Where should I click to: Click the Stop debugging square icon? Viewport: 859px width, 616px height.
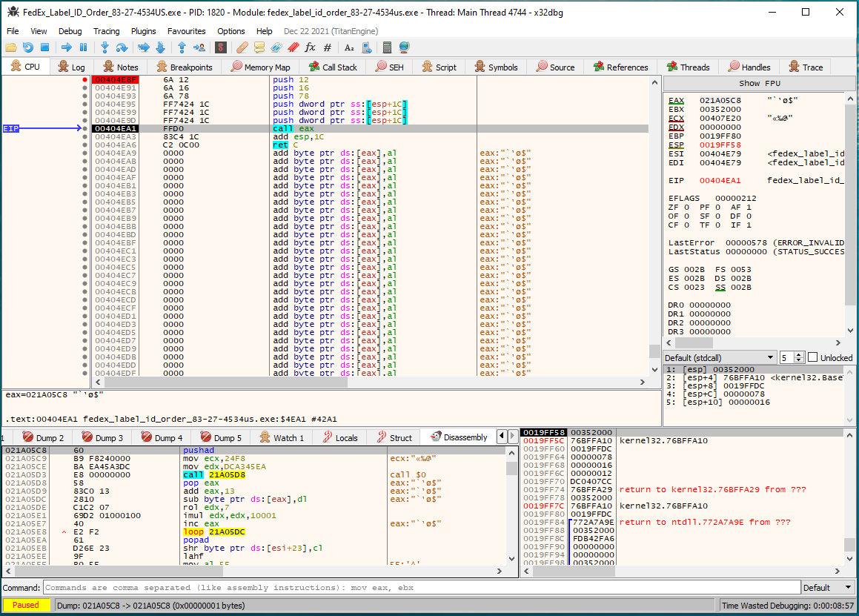(x=45, y=47)
